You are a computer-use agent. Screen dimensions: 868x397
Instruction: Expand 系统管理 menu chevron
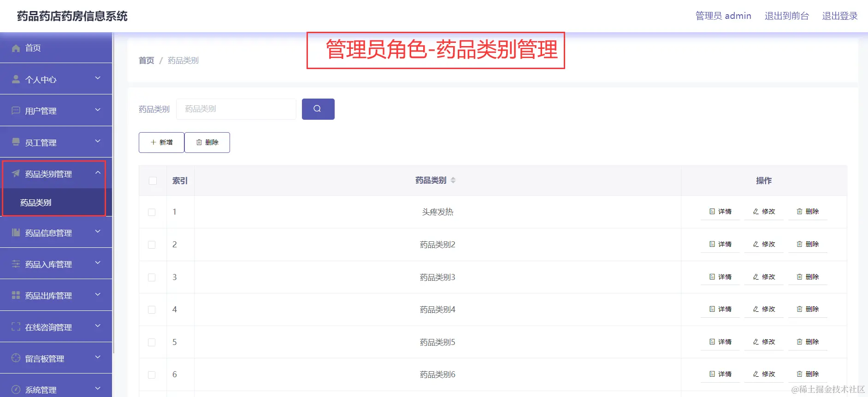98,388
